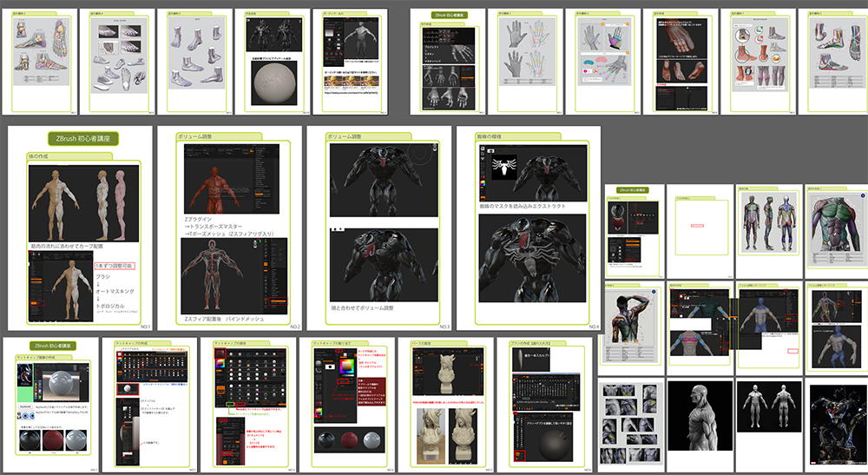Screen dimensions: 868x475
Task: Open the マットキャップの作成 page
Action: (x=149, y=406)
